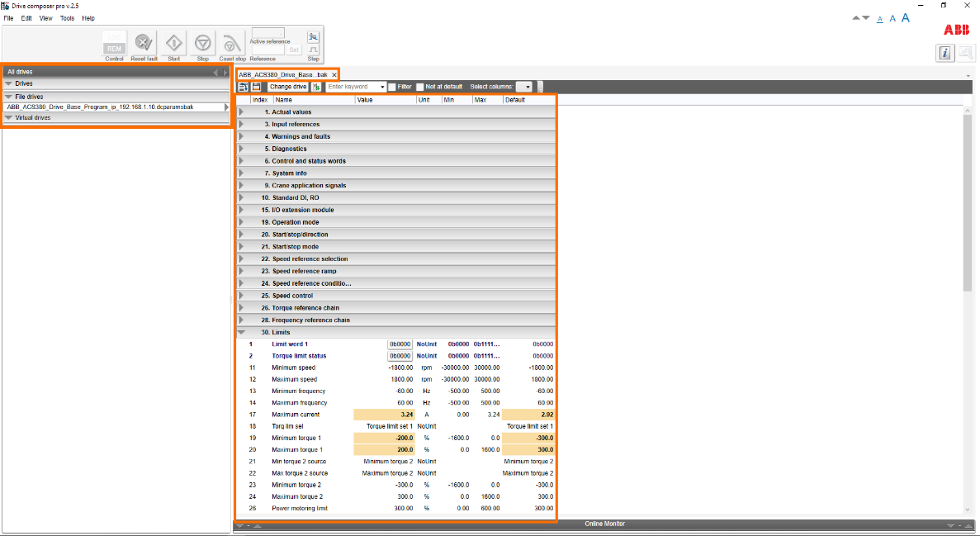
Task: Expand group 1. Actual values
Action: 241,112
